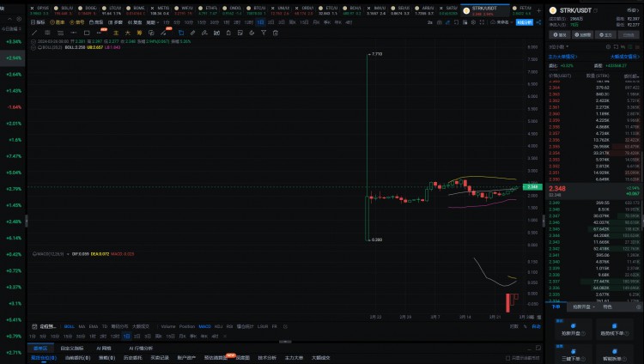Select the three-line channel drawing tool
Screen dimensions: 644x364
tap(60, 33)
